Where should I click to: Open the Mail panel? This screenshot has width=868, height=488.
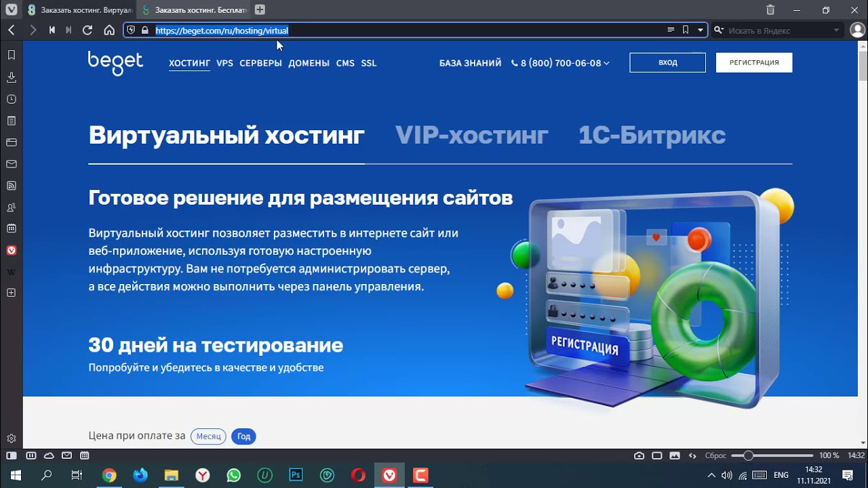(12, 164)
